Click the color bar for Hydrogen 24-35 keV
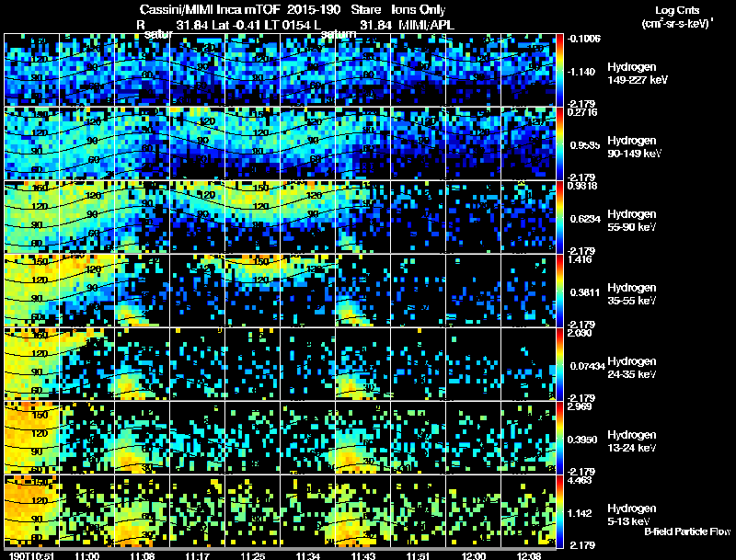 click(559, 364)
